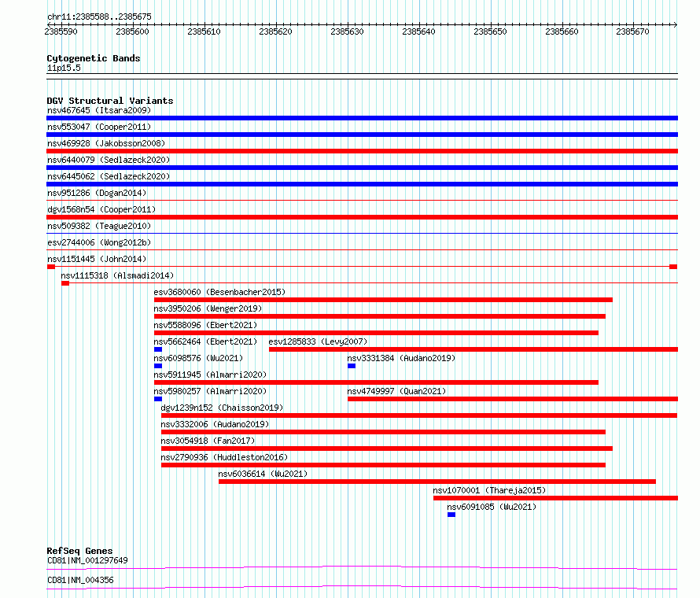Click ruler position 2385640
The width and height of the screenshot is (700, 598).
(x=418, y=31)
